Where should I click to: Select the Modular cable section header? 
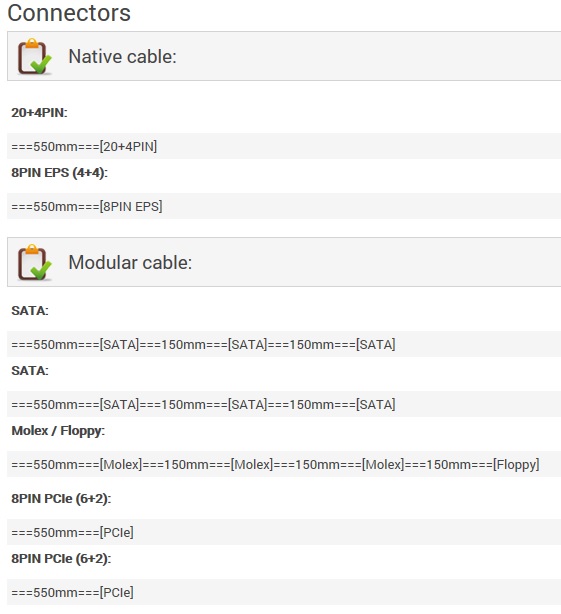coord(284,262)
